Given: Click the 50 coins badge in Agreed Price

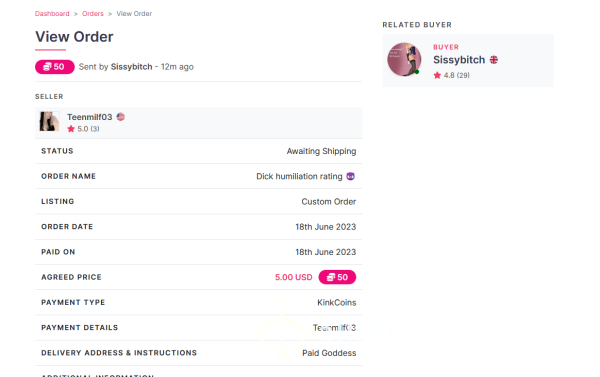Looking at the screenshot, I should (x=337, y=277).
